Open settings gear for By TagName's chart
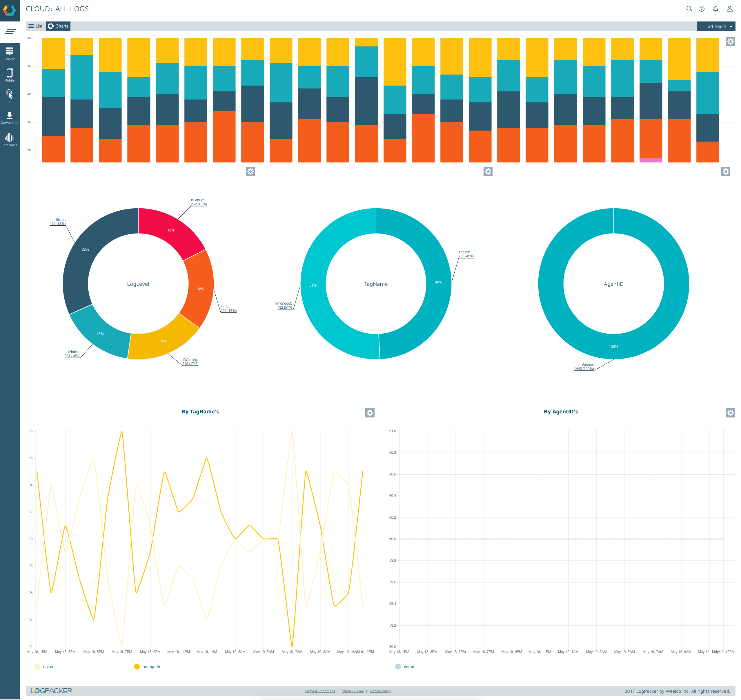 pyautogui.click(x=370, y=413)
